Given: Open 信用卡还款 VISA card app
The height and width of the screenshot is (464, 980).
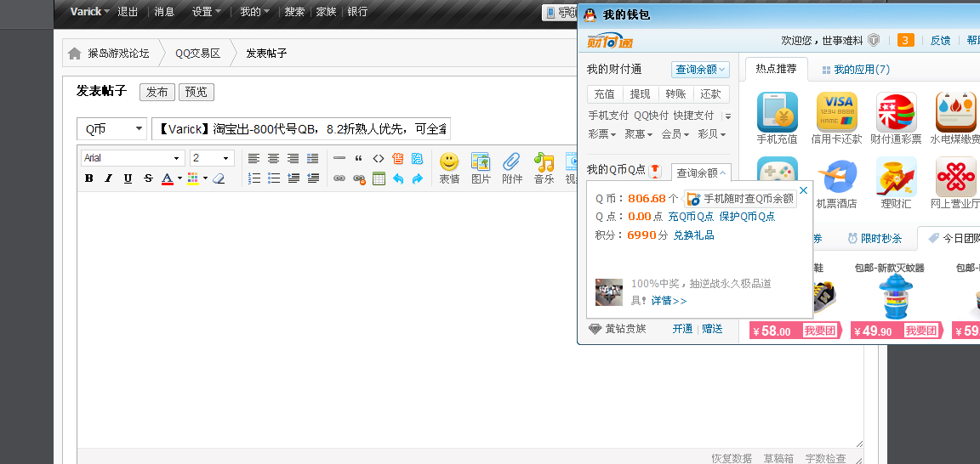Looking at the screenshot, I should click(836, 119).
